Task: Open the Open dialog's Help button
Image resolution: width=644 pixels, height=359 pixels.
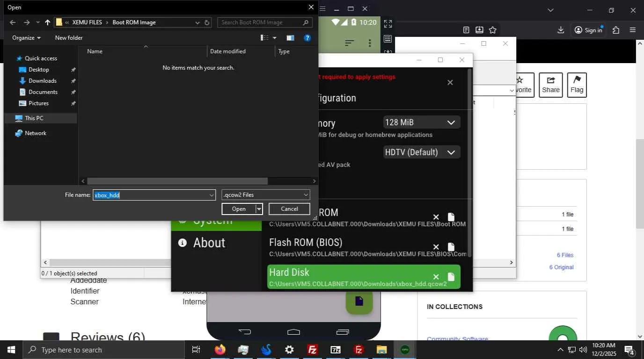Action: pyautogui.click(x=307, y=38)
